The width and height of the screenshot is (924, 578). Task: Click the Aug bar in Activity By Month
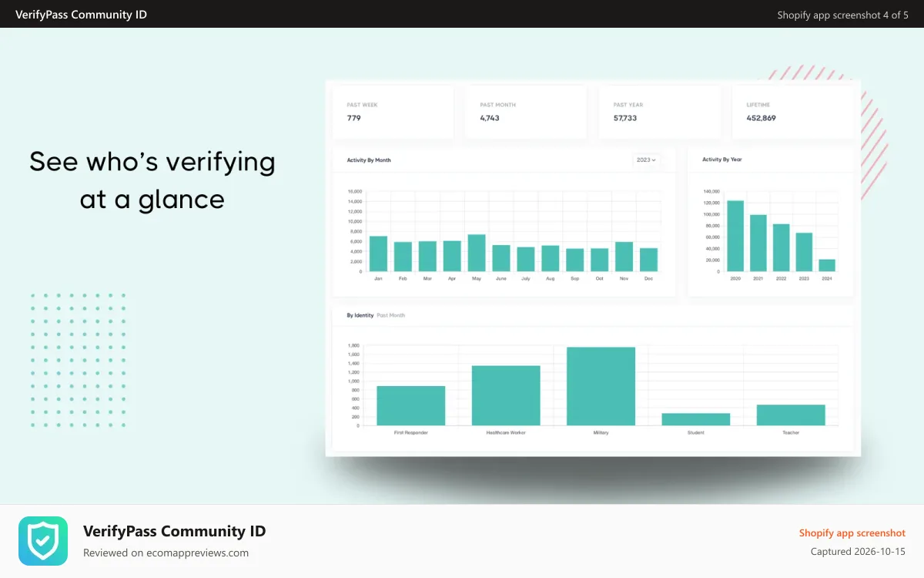(x=550, y=258)
